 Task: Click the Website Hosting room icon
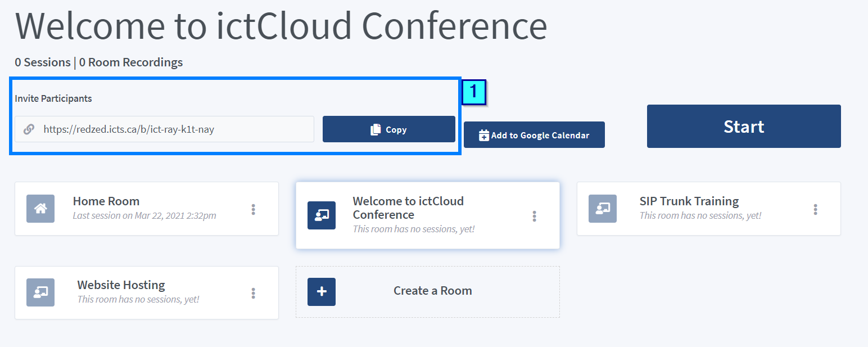coord(40,292)
